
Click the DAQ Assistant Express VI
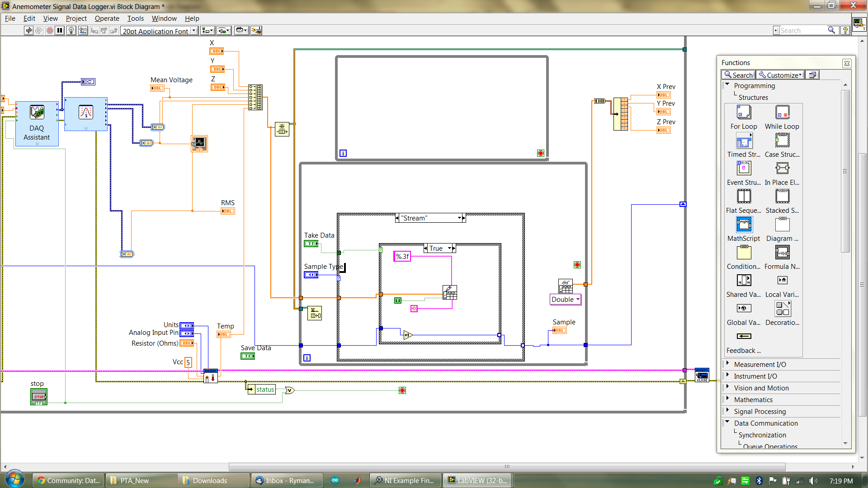[37, 123]
